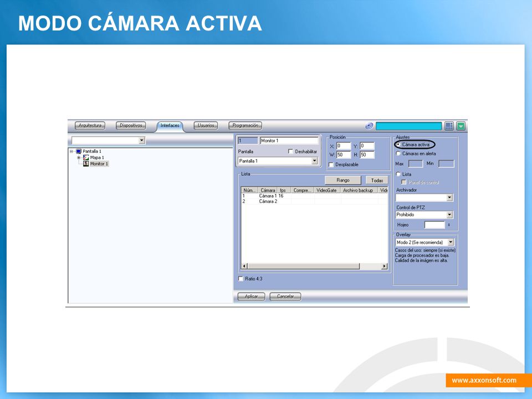This screenshot has width=532, height=399.
Task: Click the blue swirl logo icon
Action: [x=369, y=126]
